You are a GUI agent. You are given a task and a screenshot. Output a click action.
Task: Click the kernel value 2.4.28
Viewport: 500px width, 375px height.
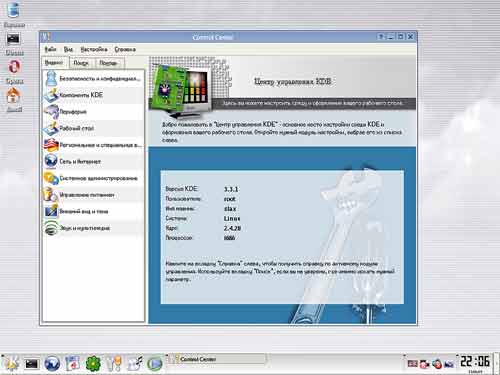232,228
